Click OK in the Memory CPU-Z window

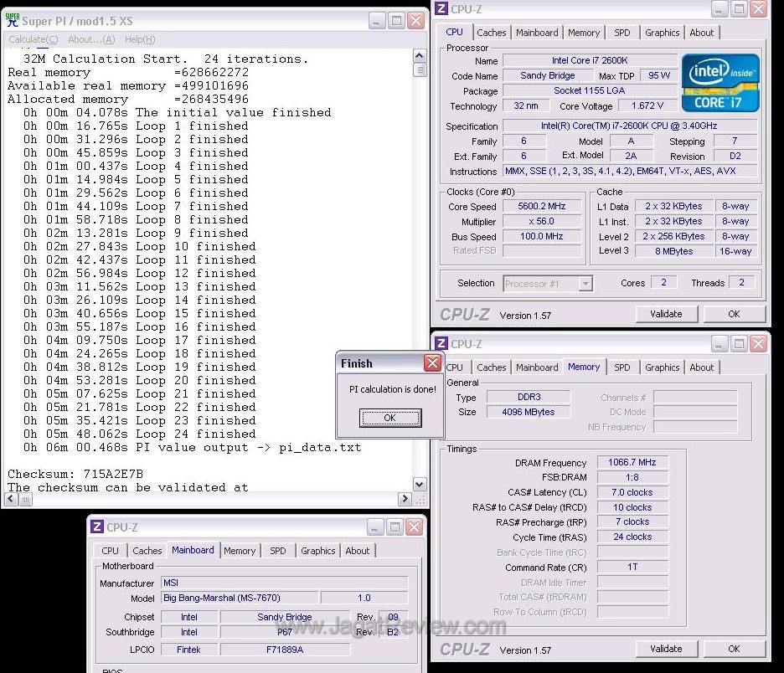(733, 649)
